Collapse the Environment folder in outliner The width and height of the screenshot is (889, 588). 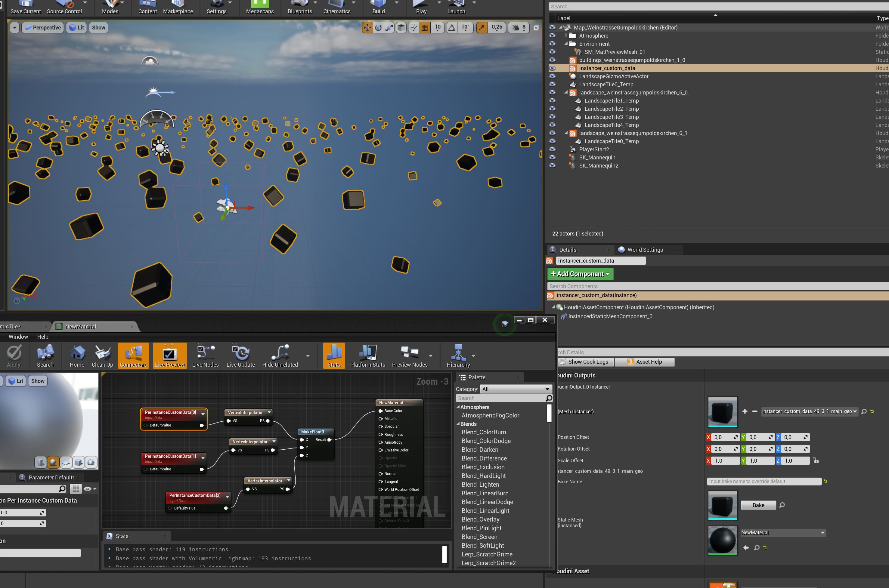point(566,44)
